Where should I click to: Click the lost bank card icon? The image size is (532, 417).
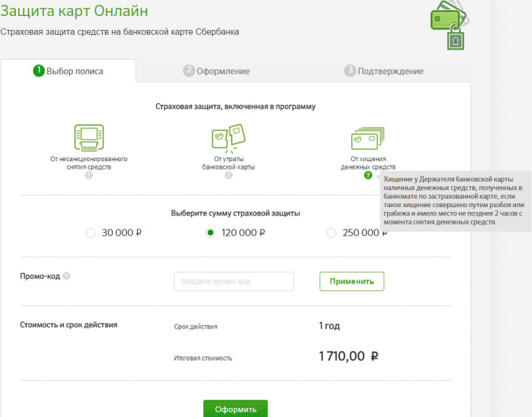point(229,139)
